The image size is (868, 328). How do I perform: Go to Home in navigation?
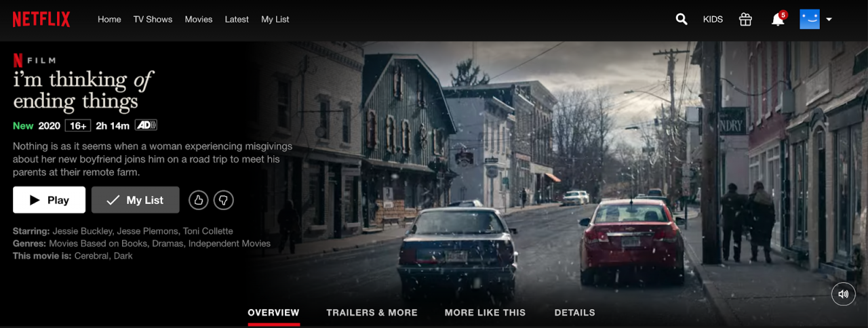coord(109,19)
